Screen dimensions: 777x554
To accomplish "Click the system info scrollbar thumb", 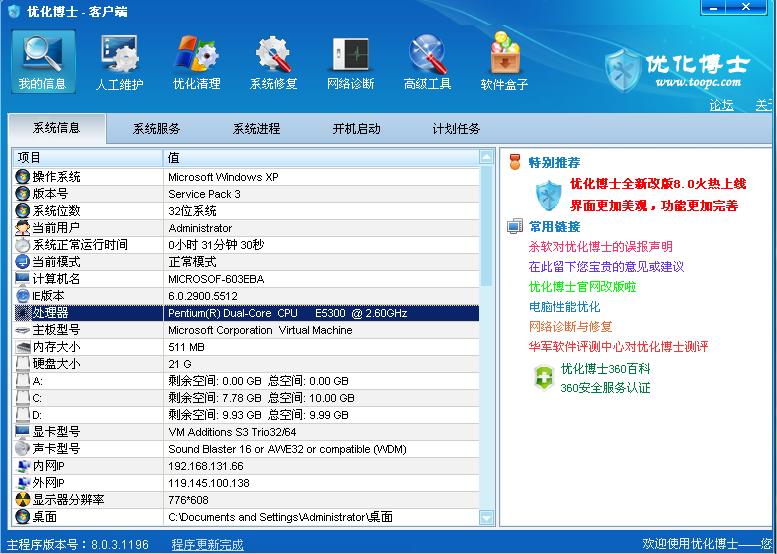I will [x=487, y=225].
